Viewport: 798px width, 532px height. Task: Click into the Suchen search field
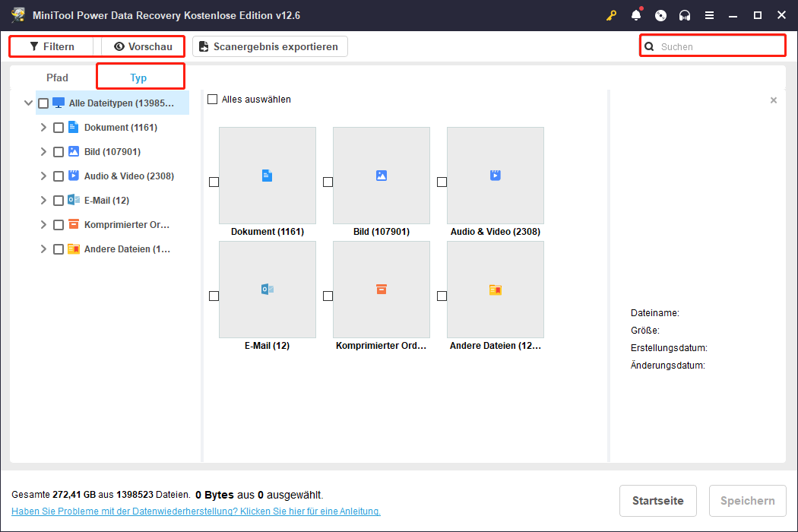click(x=718, y=46)
